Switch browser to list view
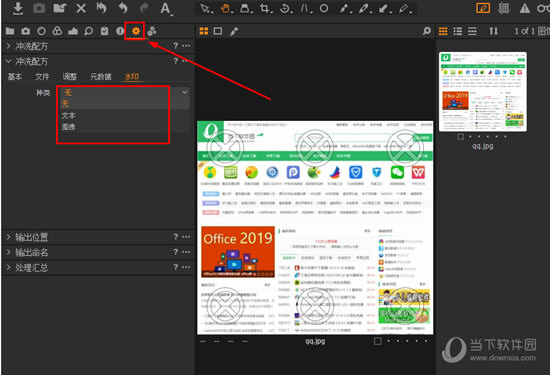This screenshot has height=375, width=550. pos(458,31)
